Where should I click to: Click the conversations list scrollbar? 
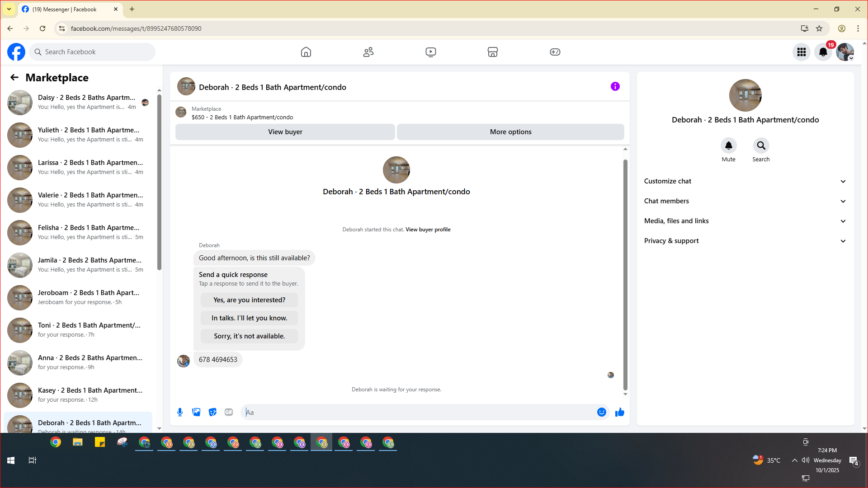click(x=159, y=182)
